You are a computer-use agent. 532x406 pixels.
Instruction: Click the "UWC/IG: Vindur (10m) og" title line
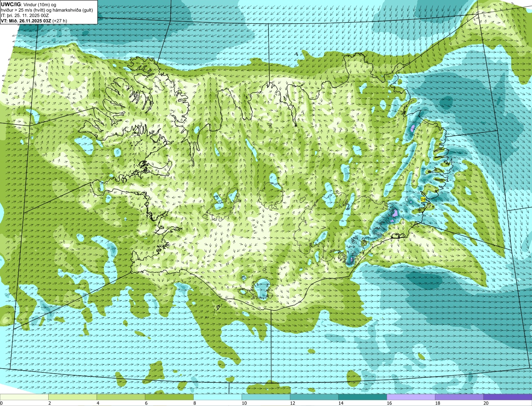click(28, 4)
